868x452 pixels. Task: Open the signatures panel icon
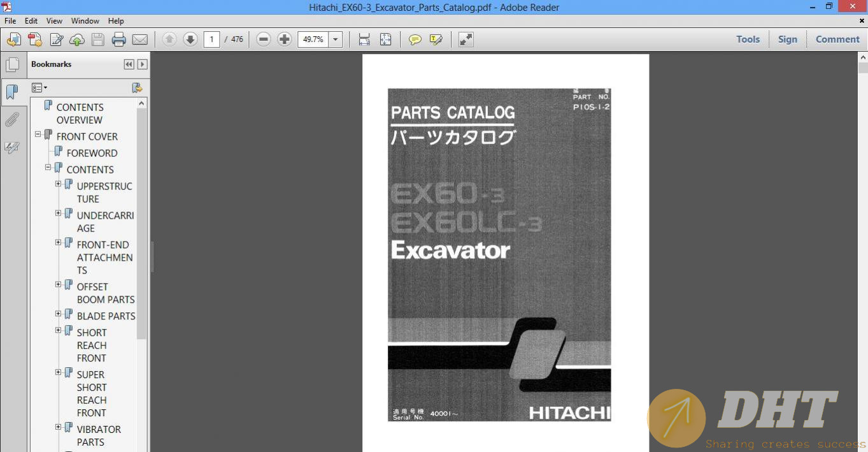coord(11,148)
